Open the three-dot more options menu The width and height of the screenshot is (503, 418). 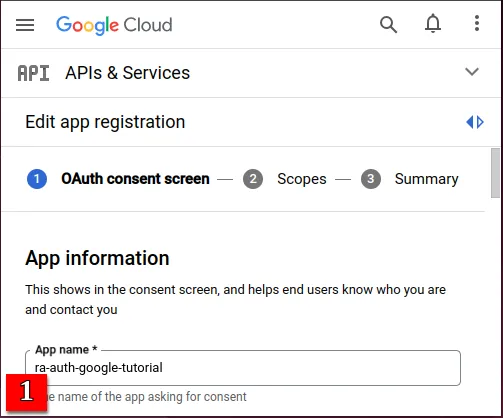tap(477, 23)
